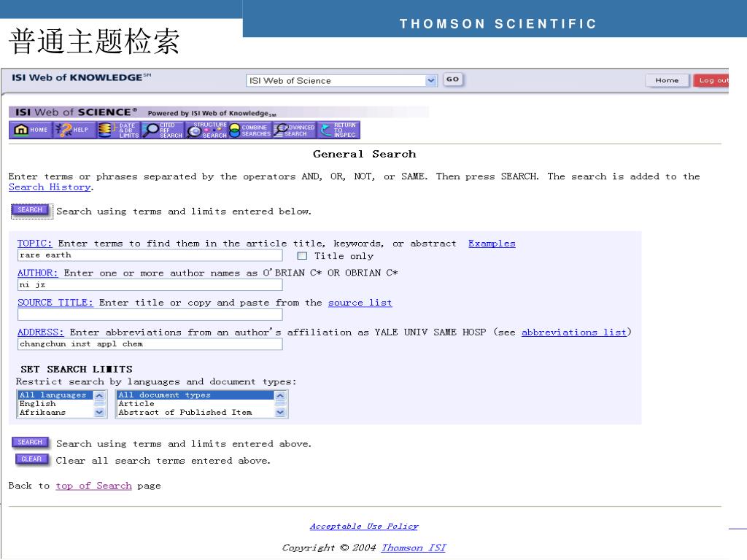Click the Log out button
Image resolution: width=747 pixels, height=560 pixels.
tap(711, 80)
